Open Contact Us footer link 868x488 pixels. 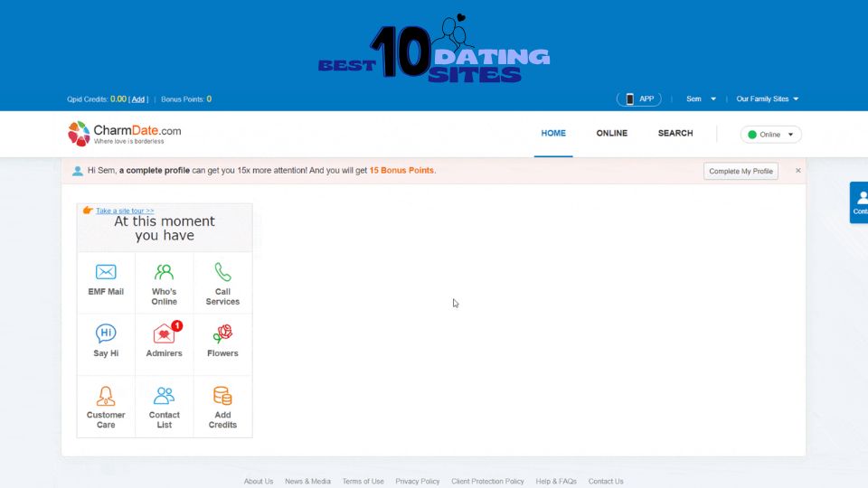click(606, 482)
